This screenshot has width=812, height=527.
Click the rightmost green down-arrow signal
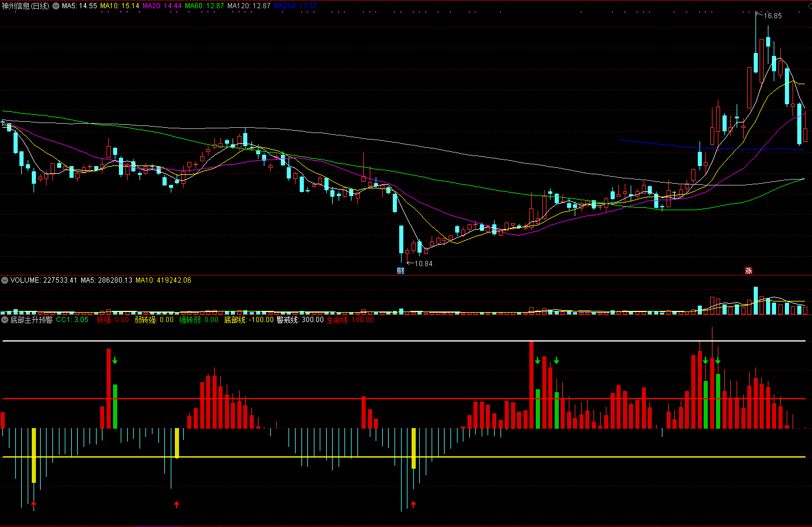(718, 360)
